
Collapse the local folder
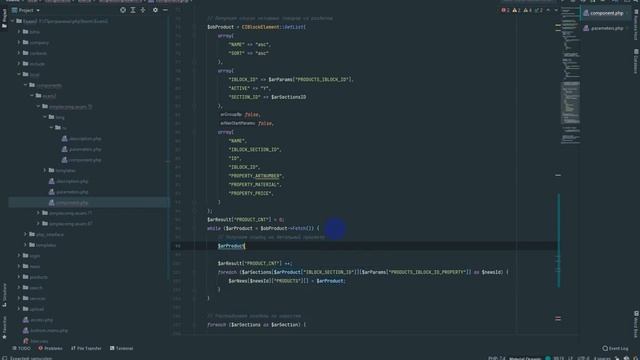19,74
